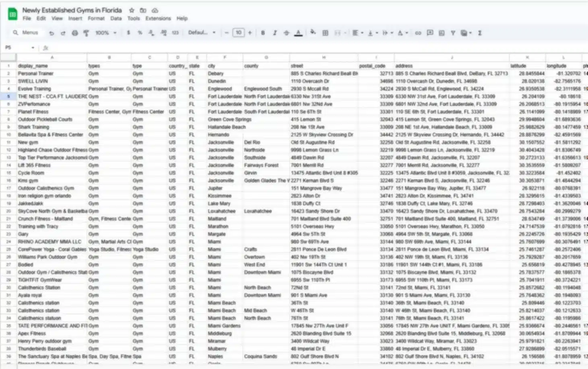Click the format as currency button
The width and height of the screenshot is (588, 369).
pos(128,33)
